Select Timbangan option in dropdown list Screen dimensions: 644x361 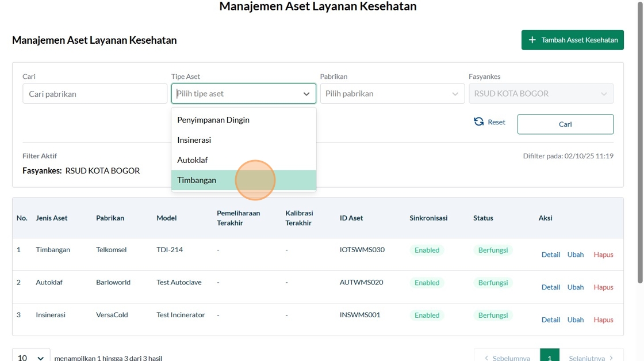coord(244,180)
